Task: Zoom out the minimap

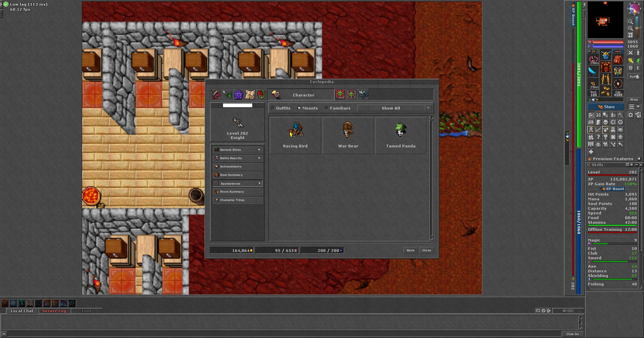Action: point(631,22)
